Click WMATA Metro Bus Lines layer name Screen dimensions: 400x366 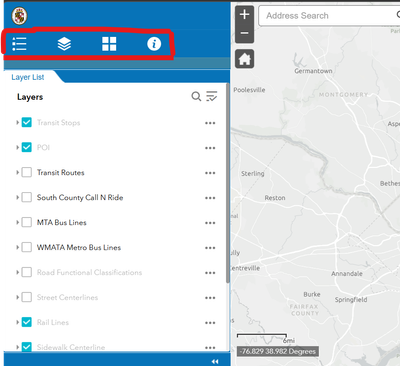coord(79,248)
